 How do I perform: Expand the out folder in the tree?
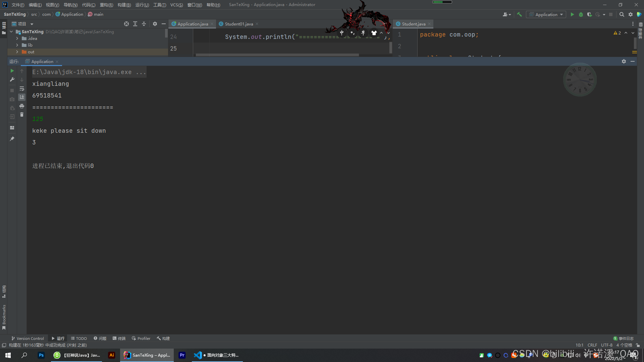point(17,52)
